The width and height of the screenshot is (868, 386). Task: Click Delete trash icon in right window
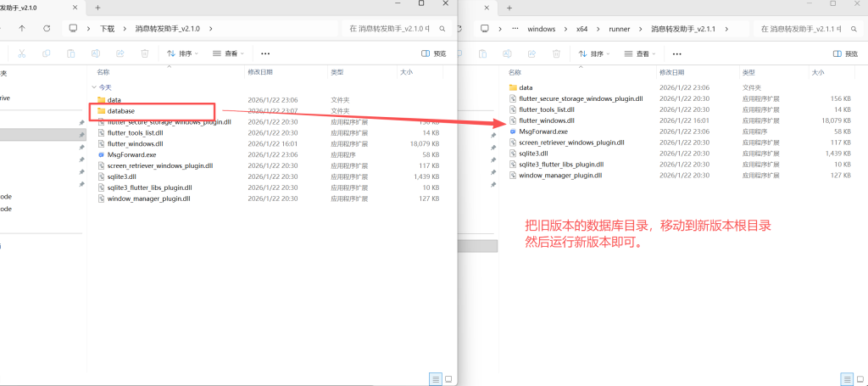[556, 53]
